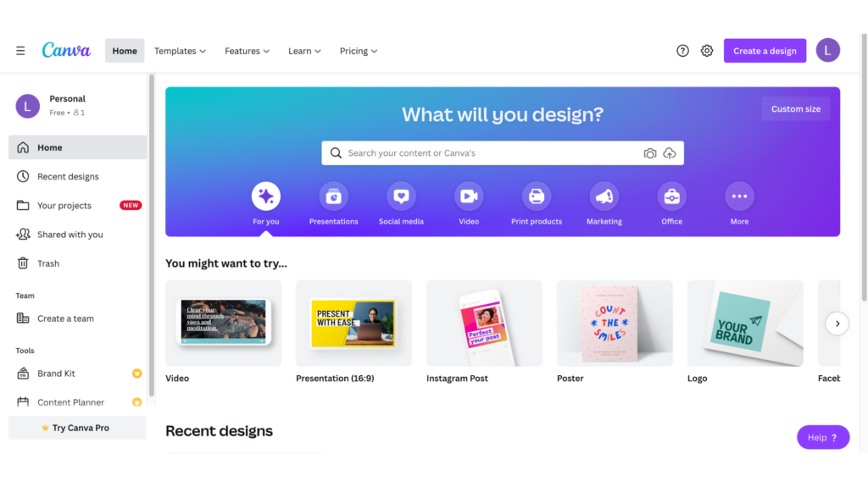Open the Pricing dropdown menu

pos(359,51)
